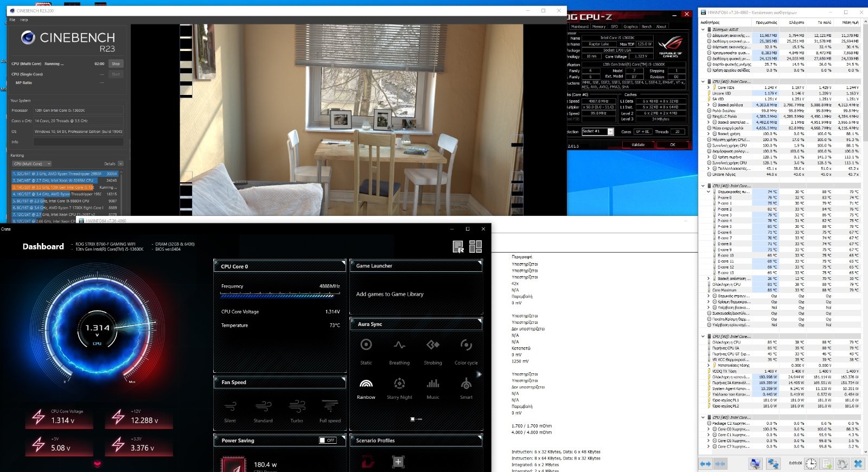868x472 pixels.
Task: Click the Info input field in Cinebench
Action: (x=79, y=142)
